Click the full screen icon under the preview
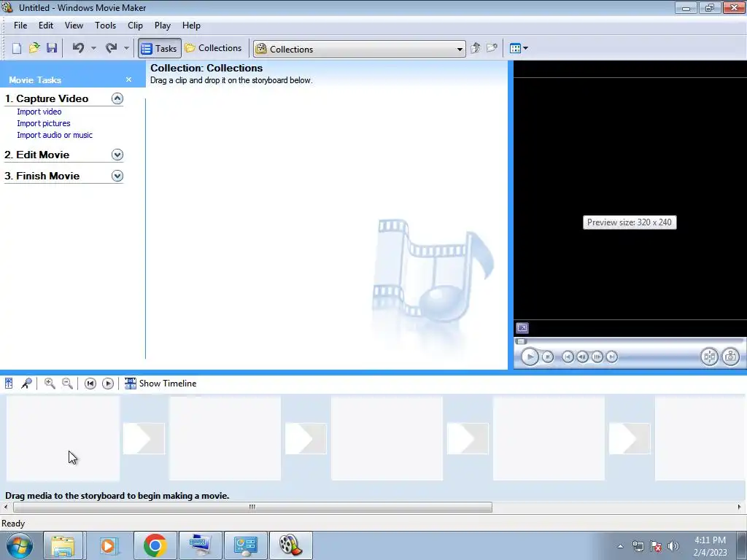747x560 pixels. click(522, 328)
